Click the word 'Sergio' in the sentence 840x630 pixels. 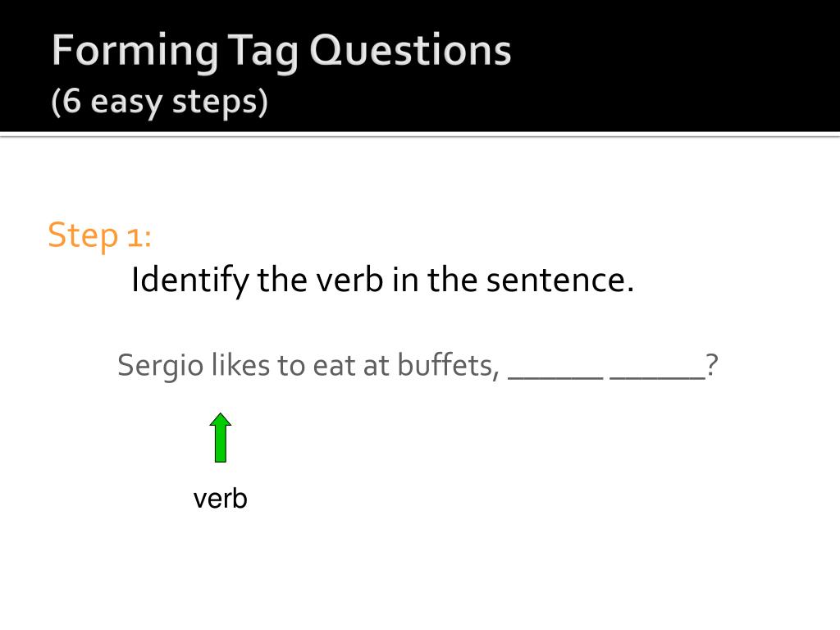[x=161, y=367]
